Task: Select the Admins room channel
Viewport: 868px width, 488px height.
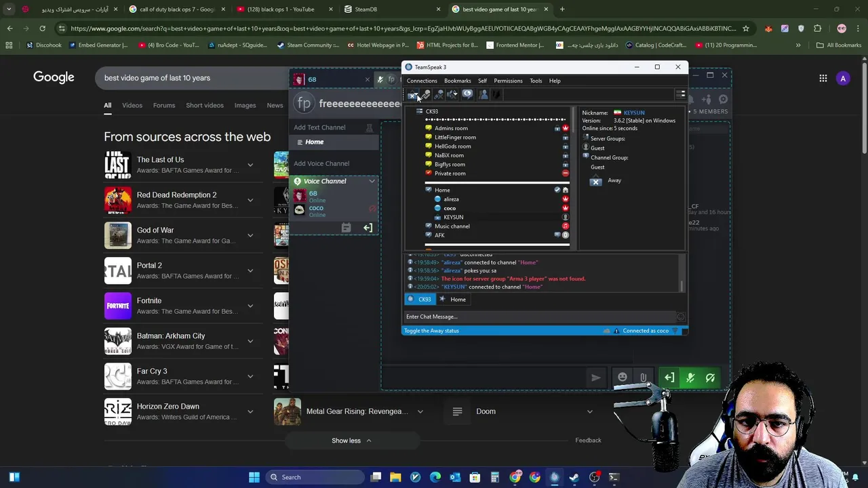Action: coord(451,128)
